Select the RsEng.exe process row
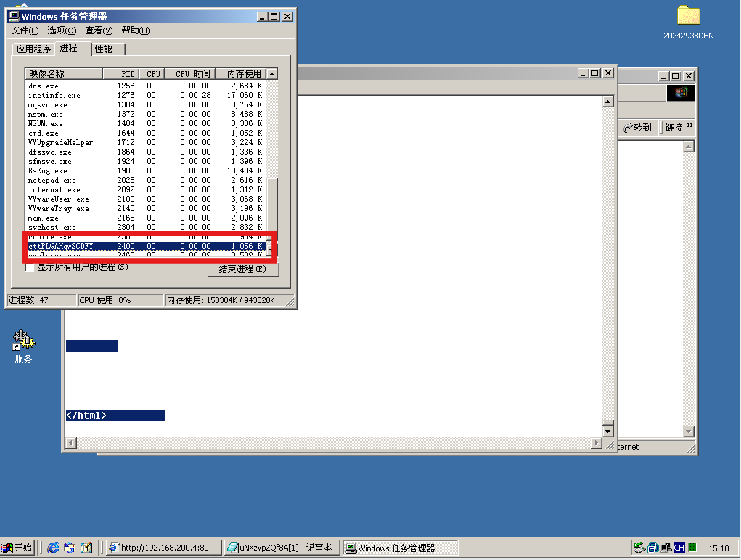Screen dimensions: 741x560 (x=146, y=171)
